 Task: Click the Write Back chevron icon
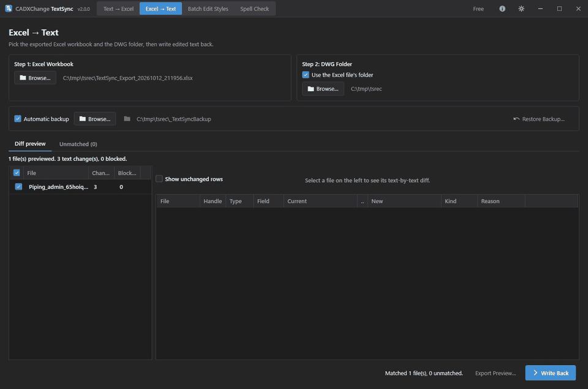point(535,373)
